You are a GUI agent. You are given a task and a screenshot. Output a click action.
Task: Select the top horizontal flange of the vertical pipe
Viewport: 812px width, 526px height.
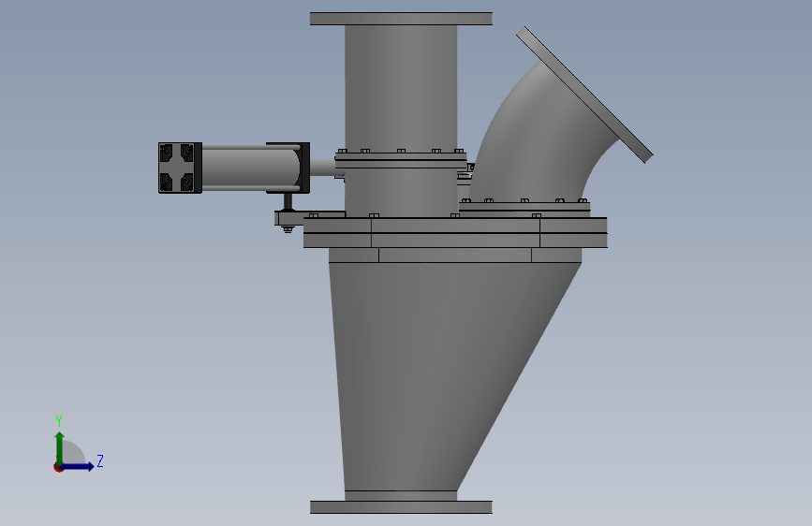(x=401, y=19)
